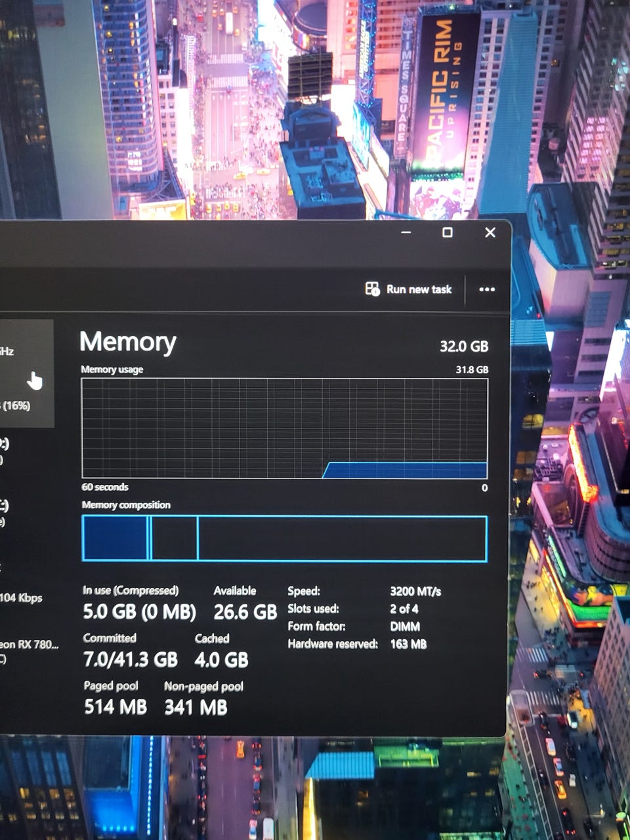Click the Form factor: label
Screen dimensions: 630x840
[x=316, y=626]
